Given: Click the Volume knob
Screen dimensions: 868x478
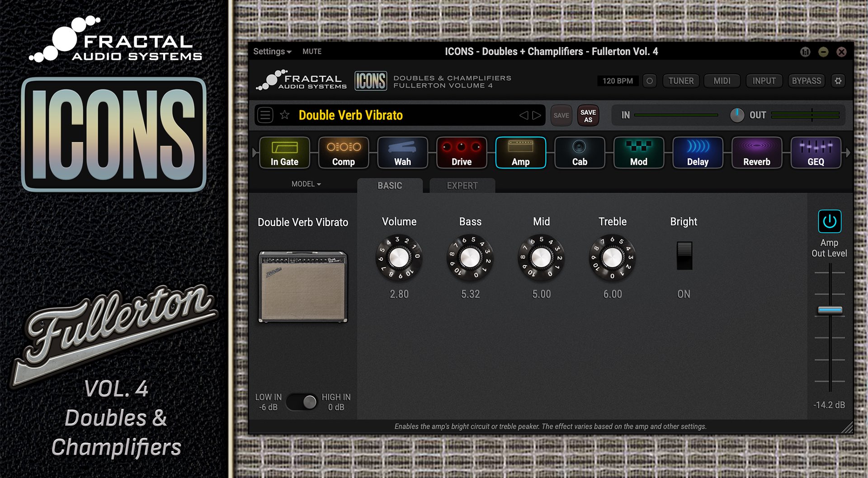Looking at the screenshot, I should click(x=399, y=258).
